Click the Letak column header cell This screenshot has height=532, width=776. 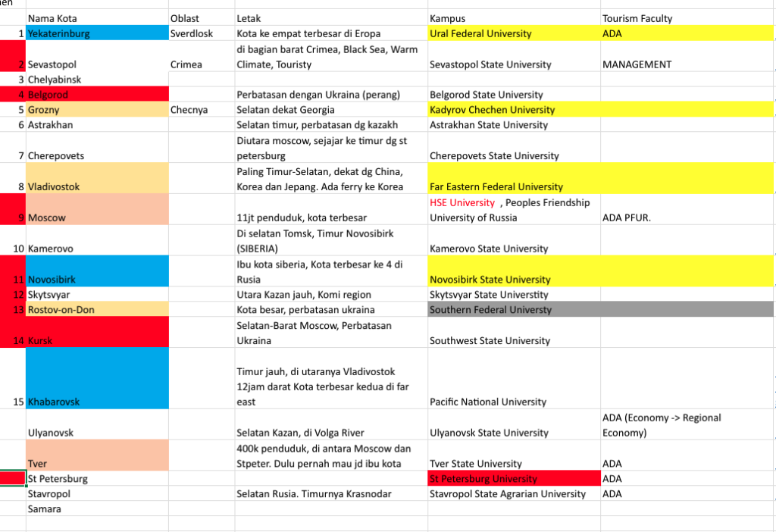(x=330, y=18)
